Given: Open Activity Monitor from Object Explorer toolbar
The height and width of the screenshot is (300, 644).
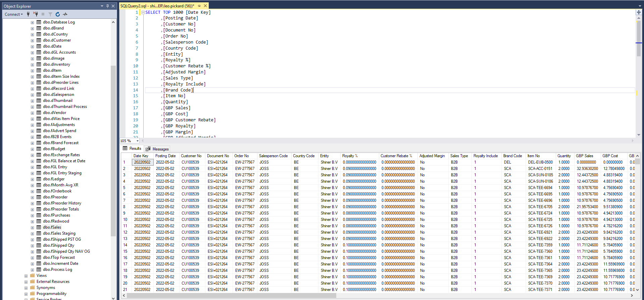Looking at the screenshot, I should click(x=65, y=14).
